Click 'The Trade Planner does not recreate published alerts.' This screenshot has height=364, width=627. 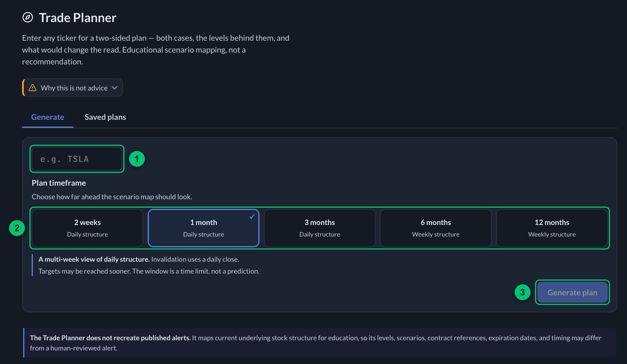point(110,338)
